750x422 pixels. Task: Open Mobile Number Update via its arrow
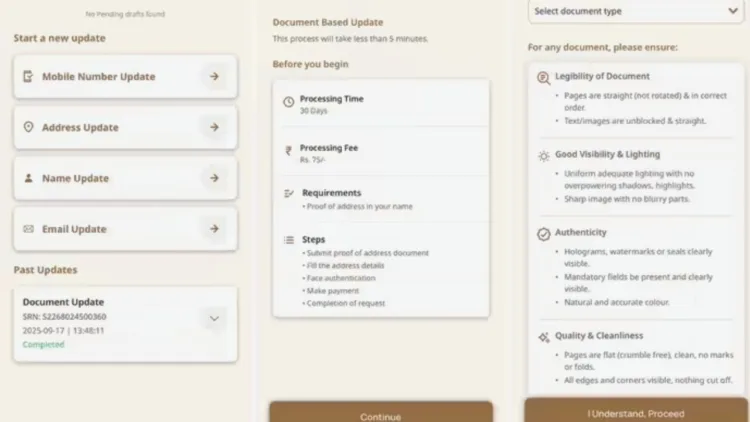point(214,76)
